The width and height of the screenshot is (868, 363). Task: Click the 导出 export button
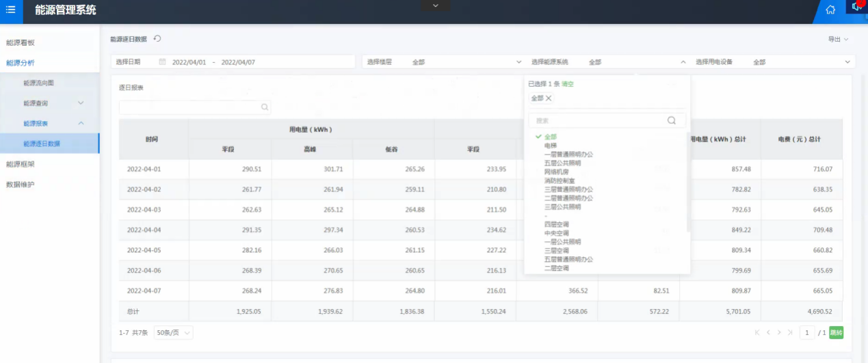click(838, 39)
